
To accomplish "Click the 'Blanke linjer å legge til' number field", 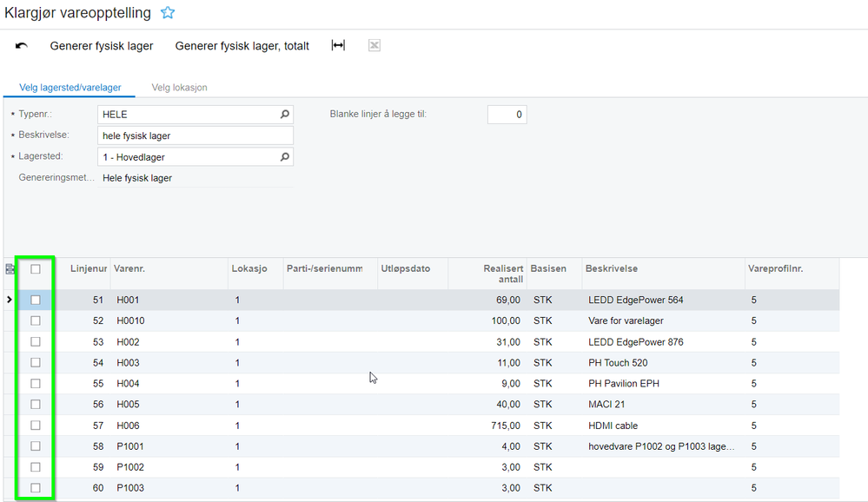I will pos(507,115).
